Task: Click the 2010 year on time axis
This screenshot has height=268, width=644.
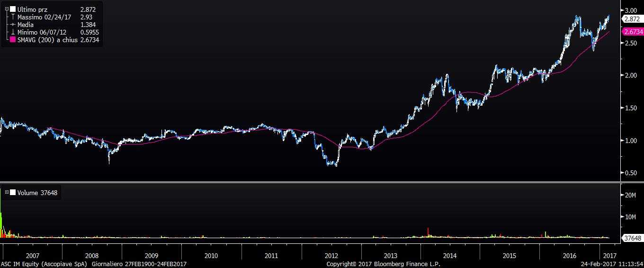Action: (211, 256)
